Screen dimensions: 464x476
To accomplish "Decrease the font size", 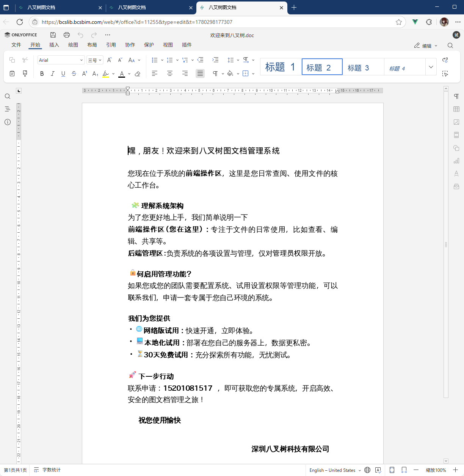I will [120, 60].
